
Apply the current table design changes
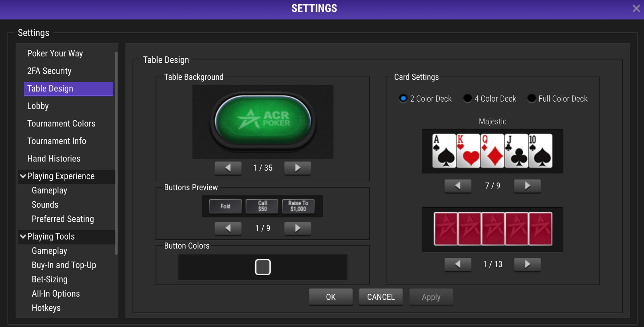(431, 297)
